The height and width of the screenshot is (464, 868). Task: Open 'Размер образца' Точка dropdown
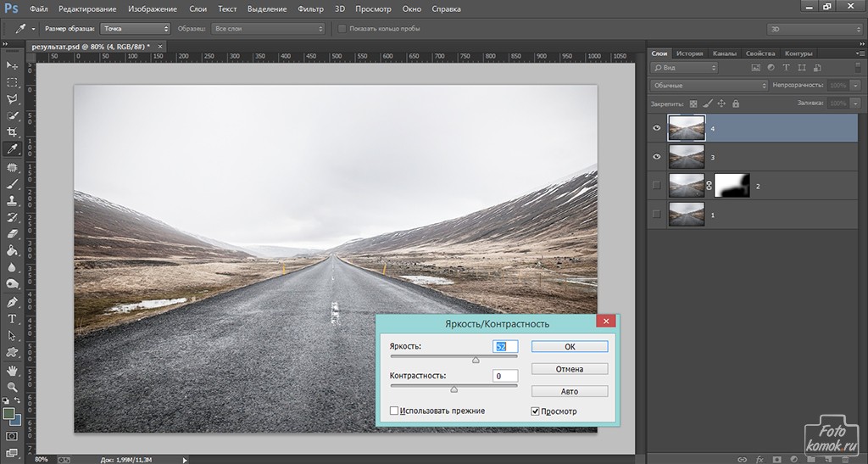135,28
